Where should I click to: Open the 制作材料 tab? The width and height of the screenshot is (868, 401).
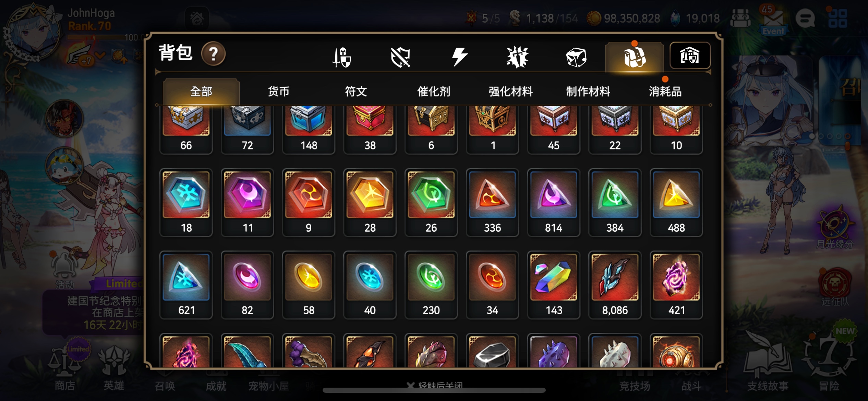[588, 92]
